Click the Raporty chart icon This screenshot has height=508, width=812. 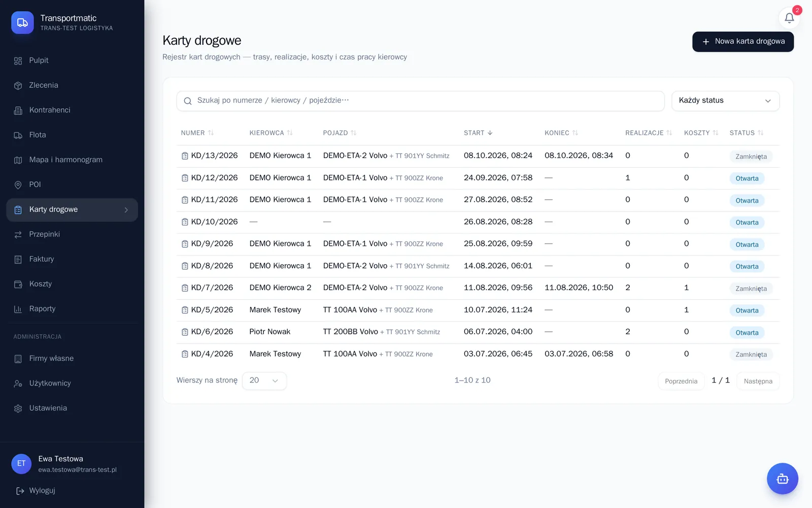[x=18, y=309]
